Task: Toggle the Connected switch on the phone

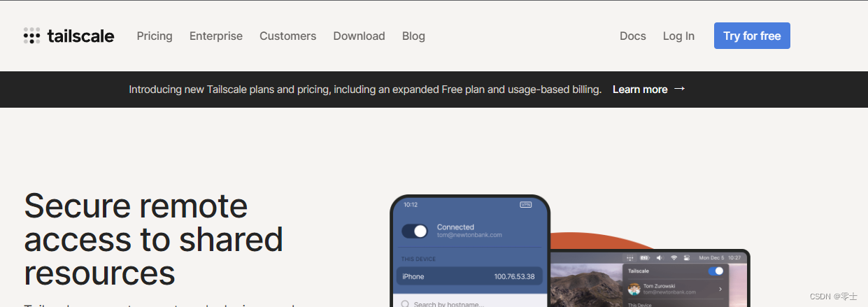Action: coord(415,231)
